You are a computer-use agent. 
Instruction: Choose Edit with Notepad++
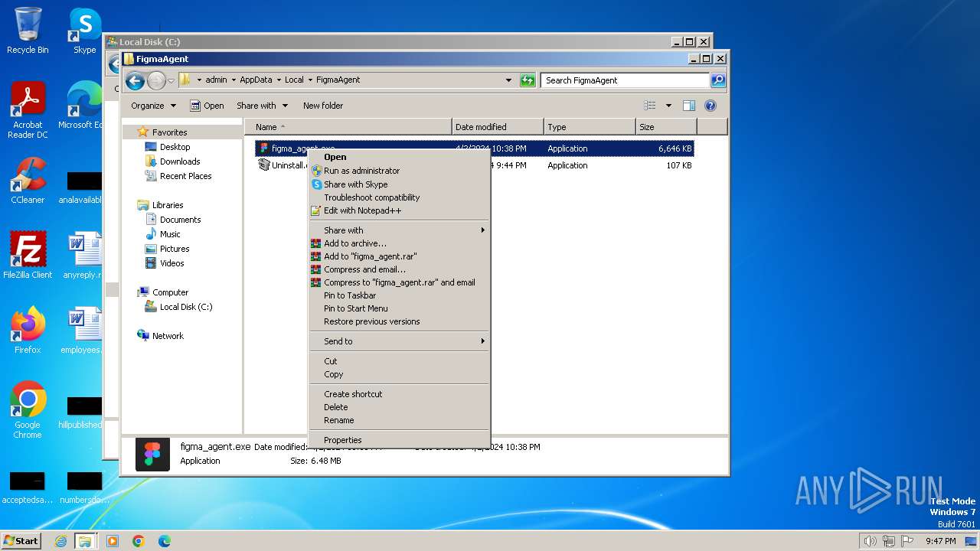click(x=399, y=210)
